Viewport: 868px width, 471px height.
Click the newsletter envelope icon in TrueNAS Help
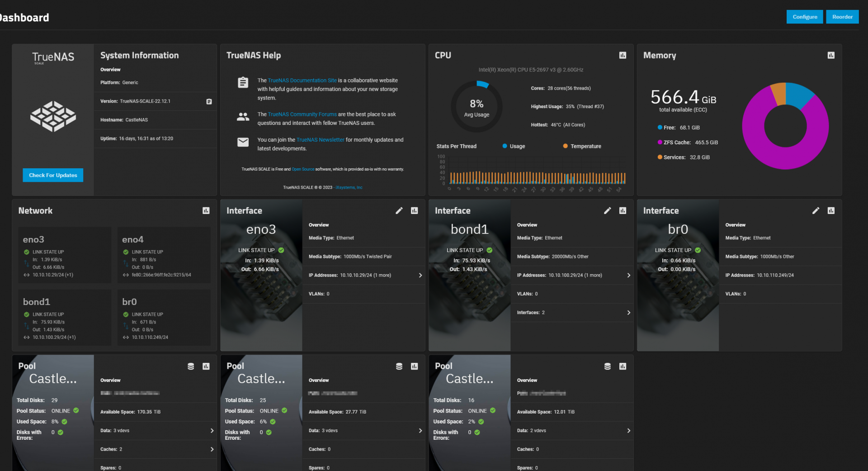(x=243, y=142)
